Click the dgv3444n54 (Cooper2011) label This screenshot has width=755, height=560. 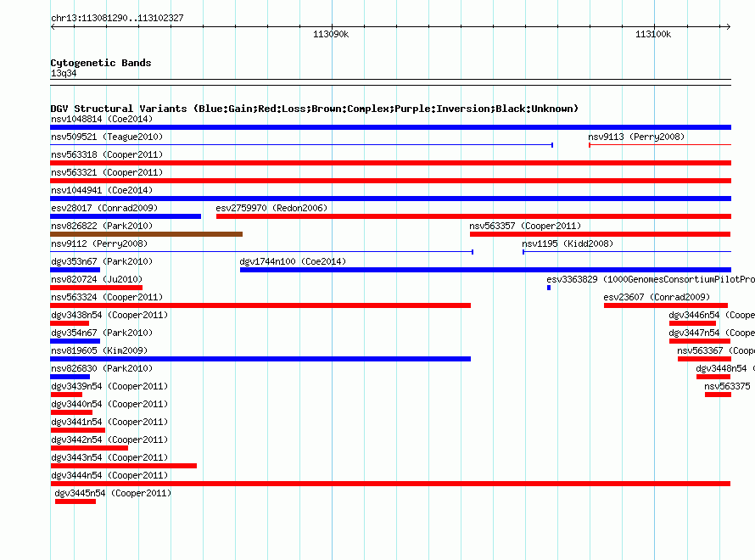pyautogui.click(x=109, y=475)
